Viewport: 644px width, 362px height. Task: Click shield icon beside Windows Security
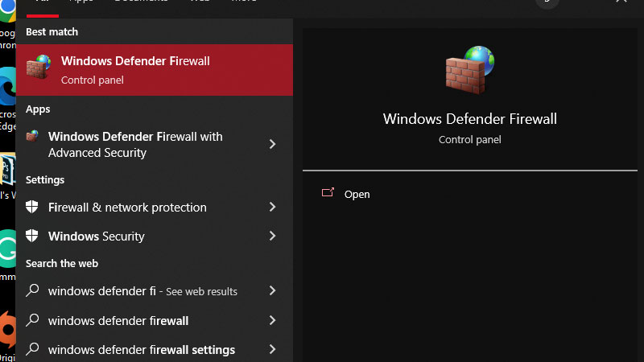[32, 236]
